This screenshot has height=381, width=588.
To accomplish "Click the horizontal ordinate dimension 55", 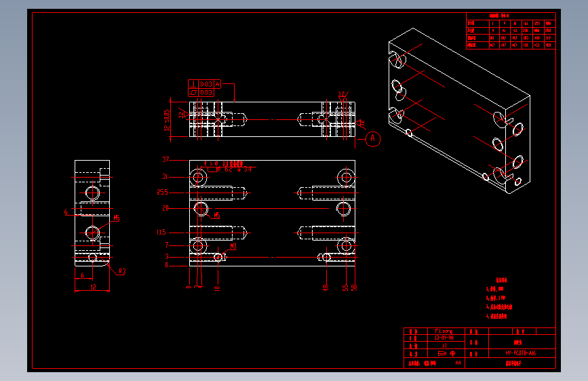I will pyautogui.click(x=345, y=287).
